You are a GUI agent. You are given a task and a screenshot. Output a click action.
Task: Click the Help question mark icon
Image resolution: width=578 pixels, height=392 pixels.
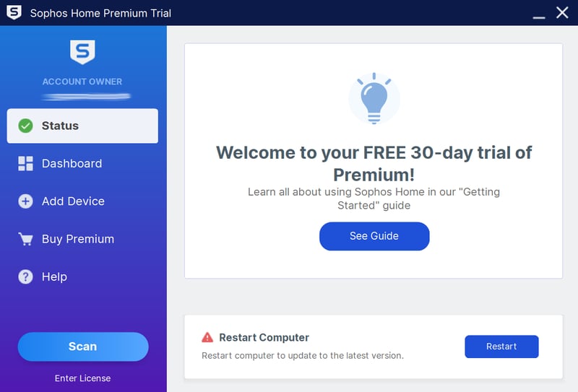coord(25,276)
